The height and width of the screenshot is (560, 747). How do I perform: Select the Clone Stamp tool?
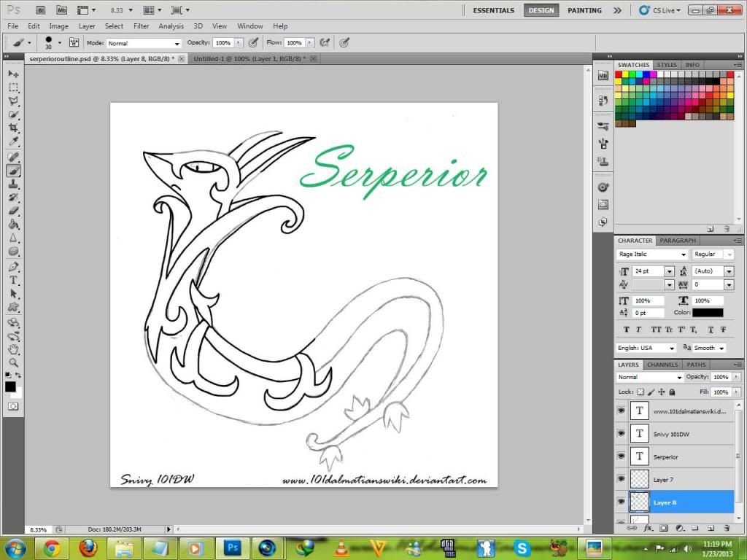13,184
